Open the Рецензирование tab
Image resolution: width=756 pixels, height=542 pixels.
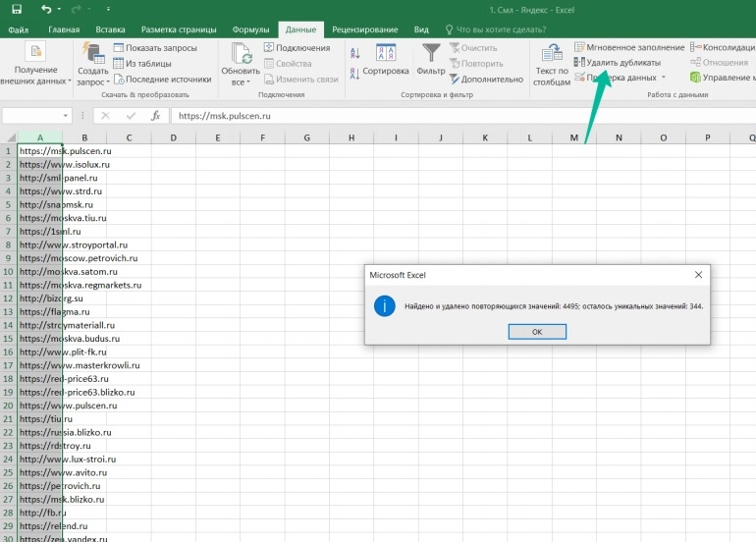pos(364,29)
